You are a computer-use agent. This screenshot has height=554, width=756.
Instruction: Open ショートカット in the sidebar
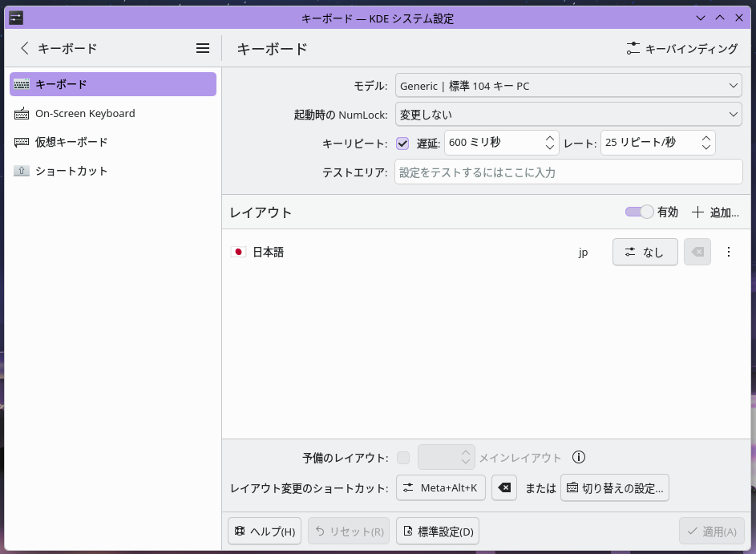point(71,171)
